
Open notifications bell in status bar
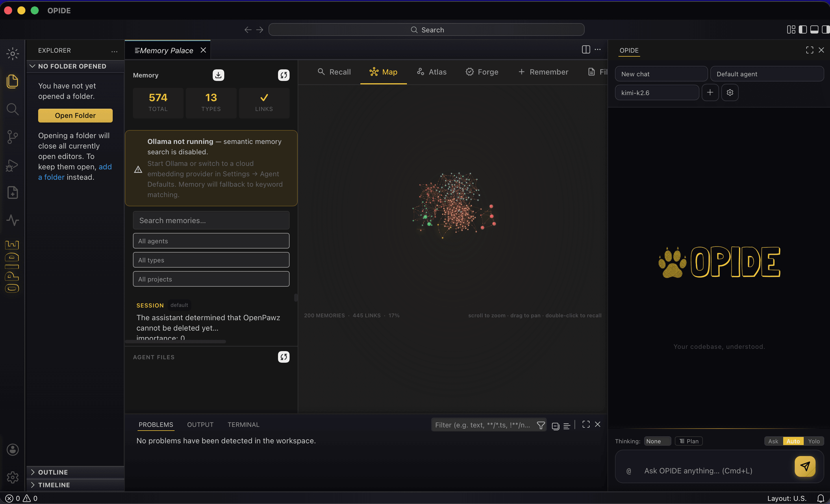820,498
